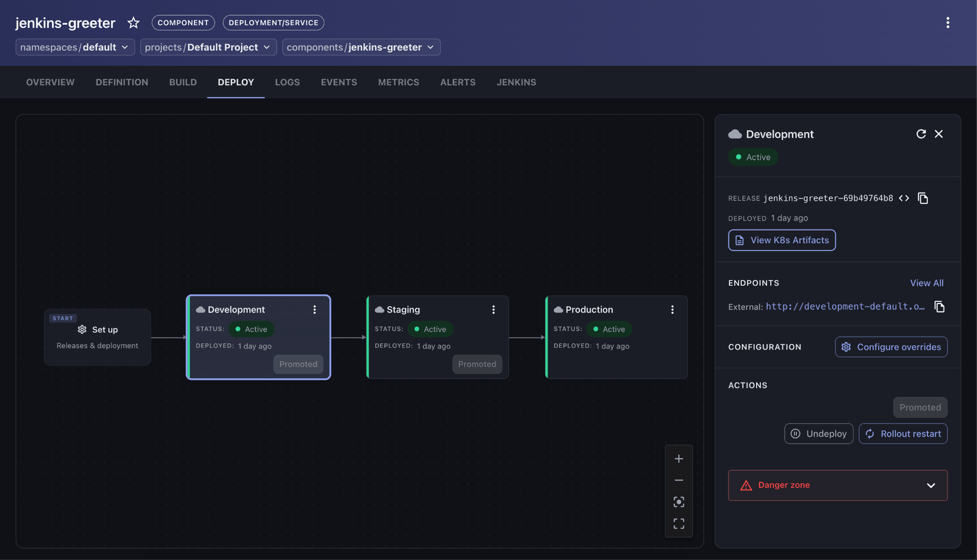Click release name jenkins-greeter-69b49764b8 text
Screen dimensions: 977x560
tap(828, 198)
